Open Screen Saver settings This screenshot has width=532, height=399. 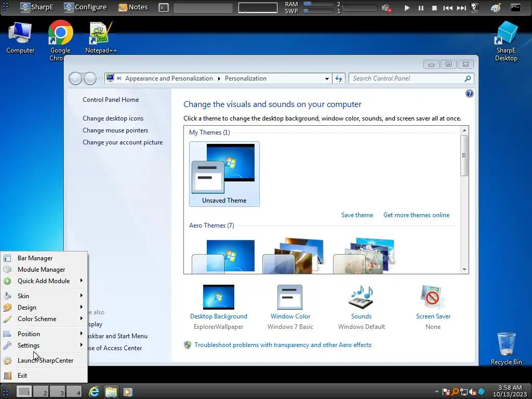[433, 307]
